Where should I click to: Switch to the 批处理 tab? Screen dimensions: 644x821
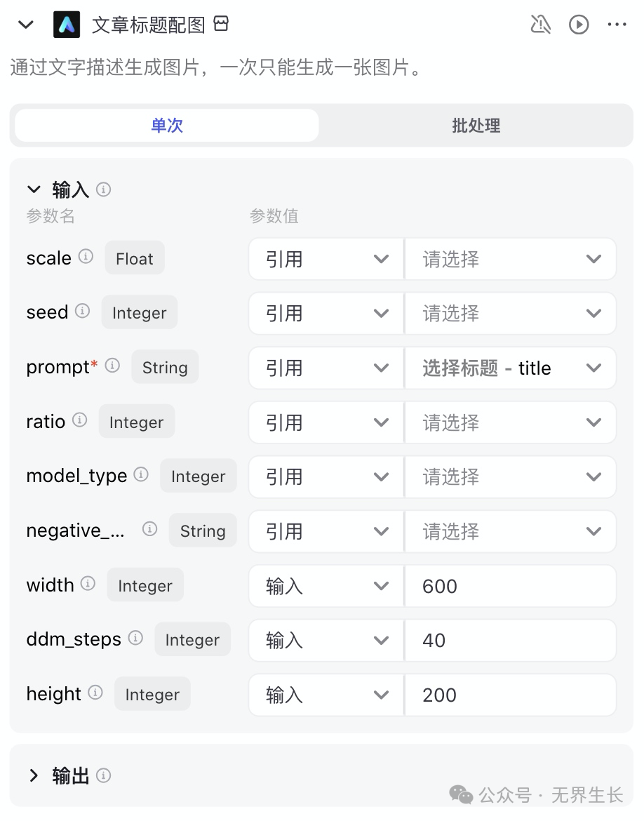[476, 126]
